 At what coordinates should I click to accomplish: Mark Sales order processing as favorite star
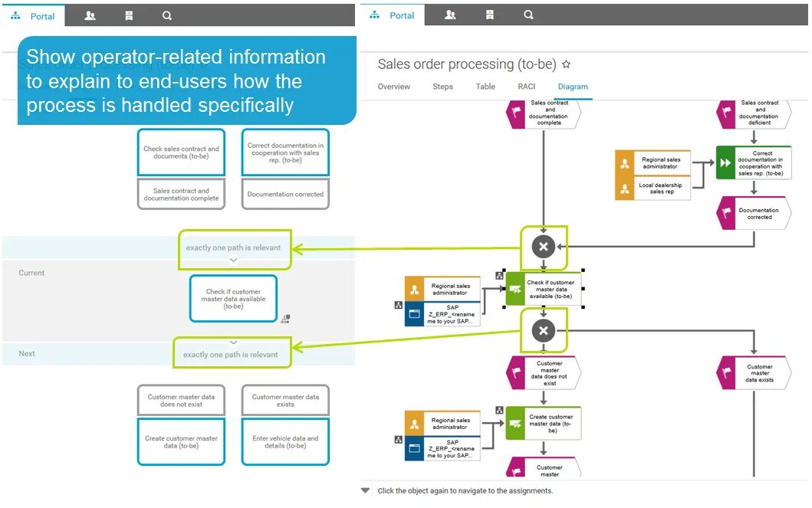[x=566, y=64]
